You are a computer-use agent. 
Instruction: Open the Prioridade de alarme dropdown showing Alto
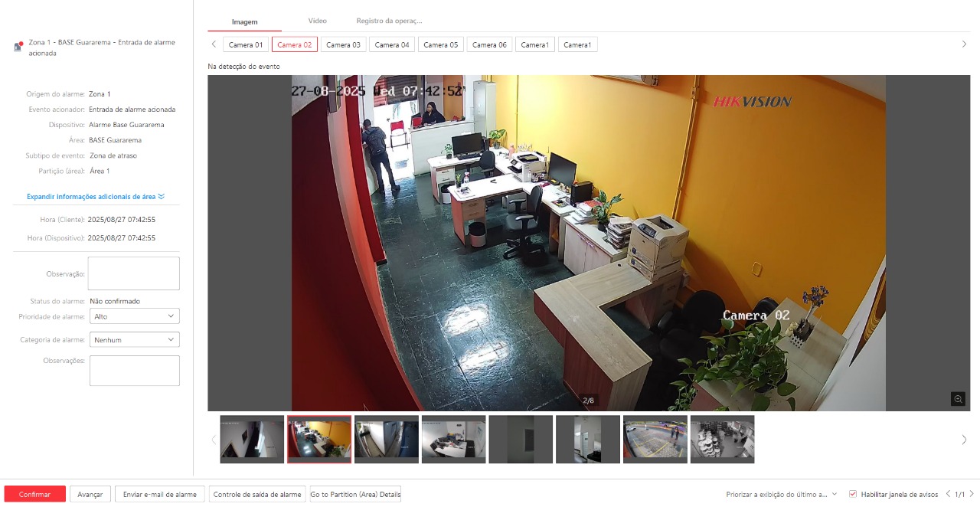(x=135, y=316)
